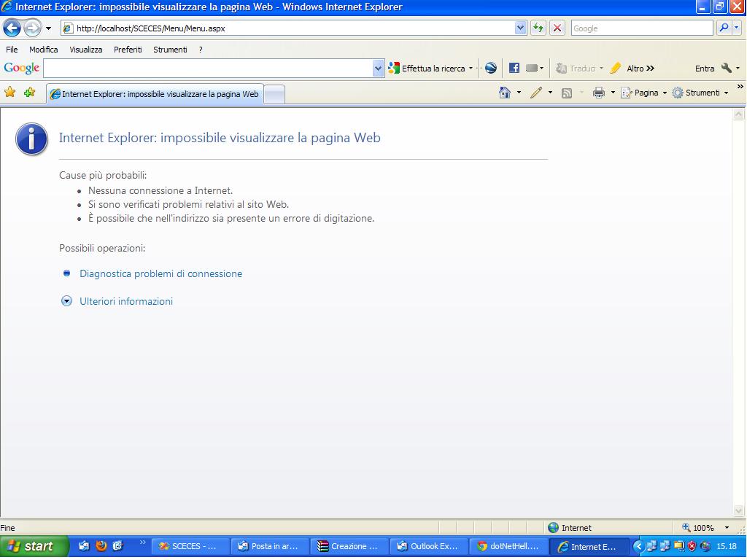Open the Pagina command bar menu
The width and height of the screenshot is (747, 560).
pyautogui.click(x=643, y=93)
